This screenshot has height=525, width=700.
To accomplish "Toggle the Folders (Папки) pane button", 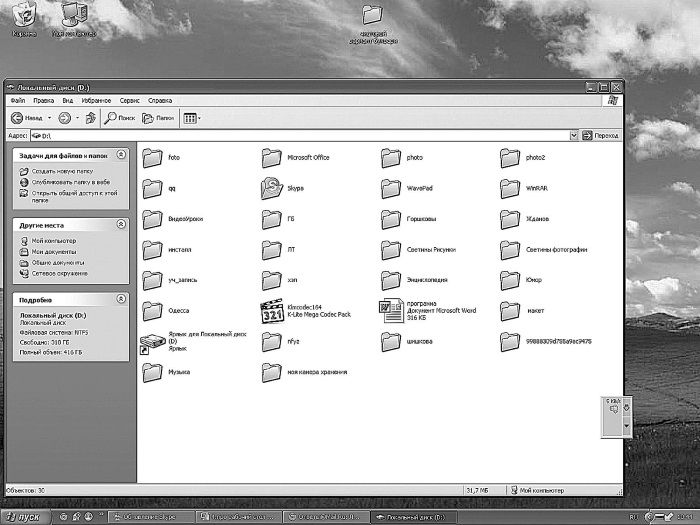I will tap(158, 118).
